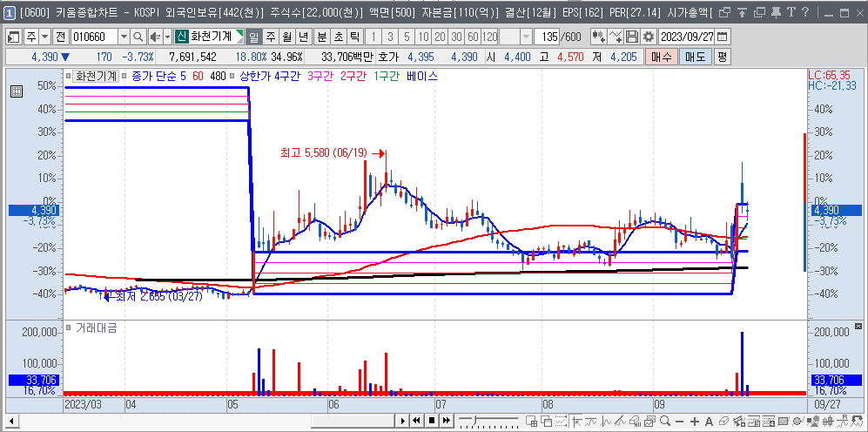Open the empty interval dropdown after 120
This screenshot has height=432, width=868.
point(526,37)
